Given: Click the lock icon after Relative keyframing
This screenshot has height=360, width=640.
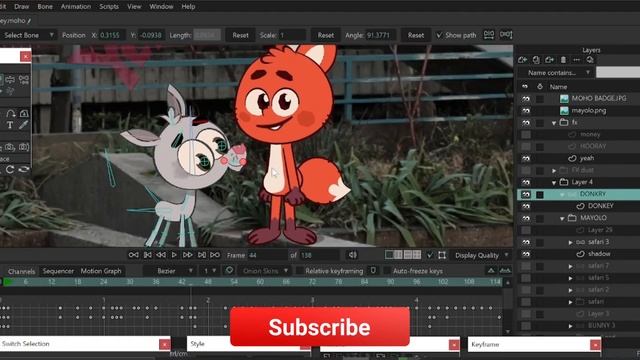Looking at the screenshot, I should pos(373,271).
